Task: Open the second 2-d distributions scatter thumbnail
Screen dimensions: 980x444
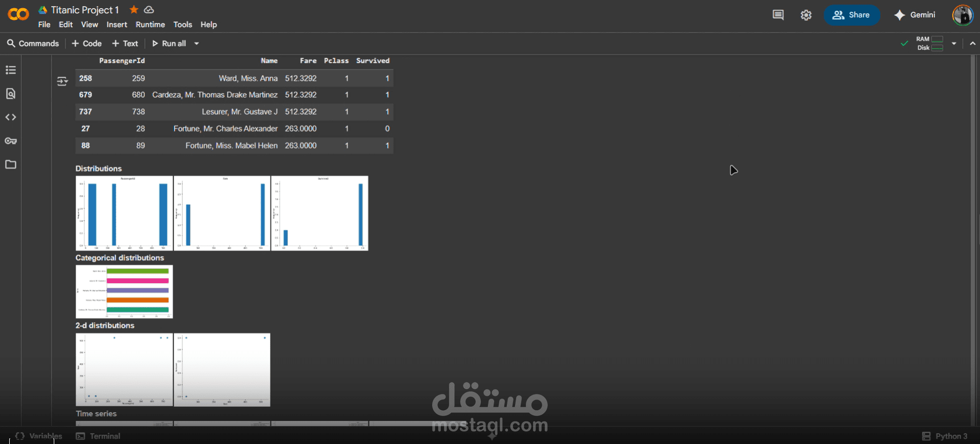Action: point(222,370)
